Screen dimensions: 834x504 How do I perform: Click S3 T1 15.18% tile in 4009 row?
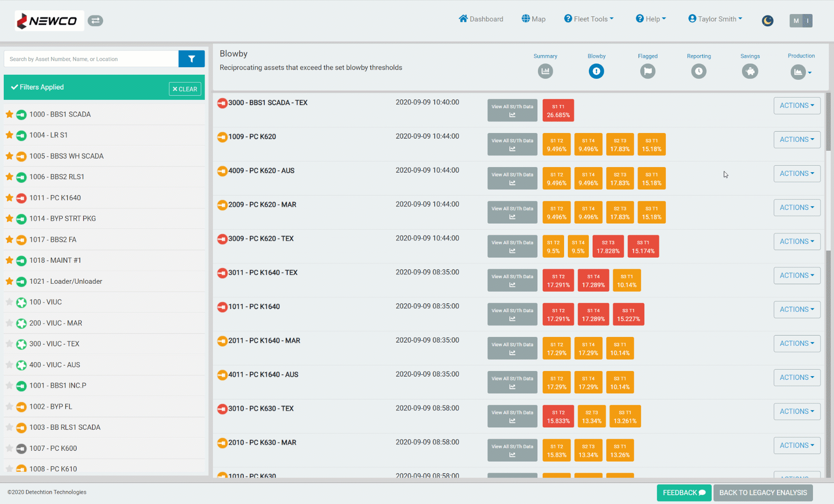tap(651, 178)
